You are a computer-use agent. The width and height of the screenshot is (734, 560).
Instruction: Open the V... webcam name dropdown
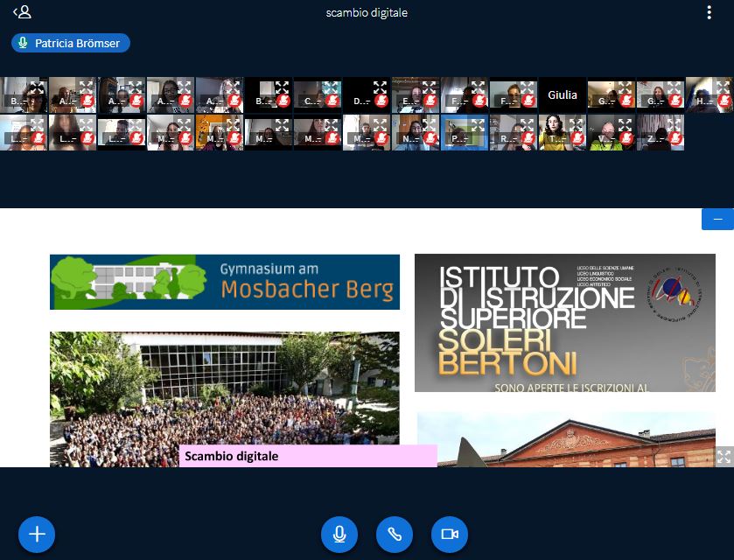click(605, 138)
